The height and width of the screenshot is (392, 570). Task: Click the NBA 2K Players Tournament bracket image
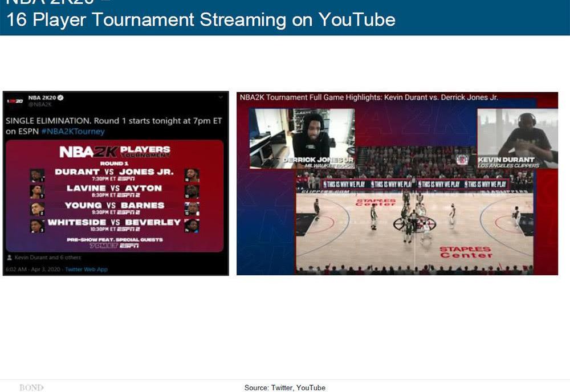(115, 195)
